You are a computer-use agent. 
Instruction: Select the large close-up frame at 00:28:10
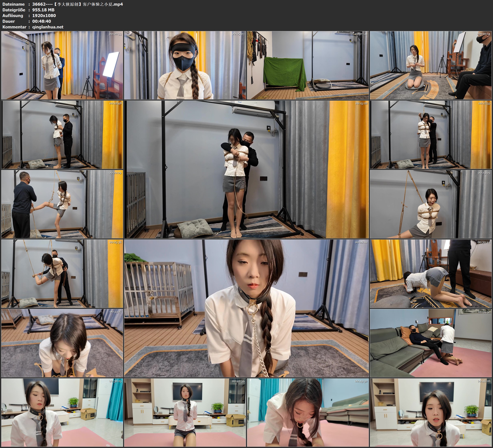247,308
